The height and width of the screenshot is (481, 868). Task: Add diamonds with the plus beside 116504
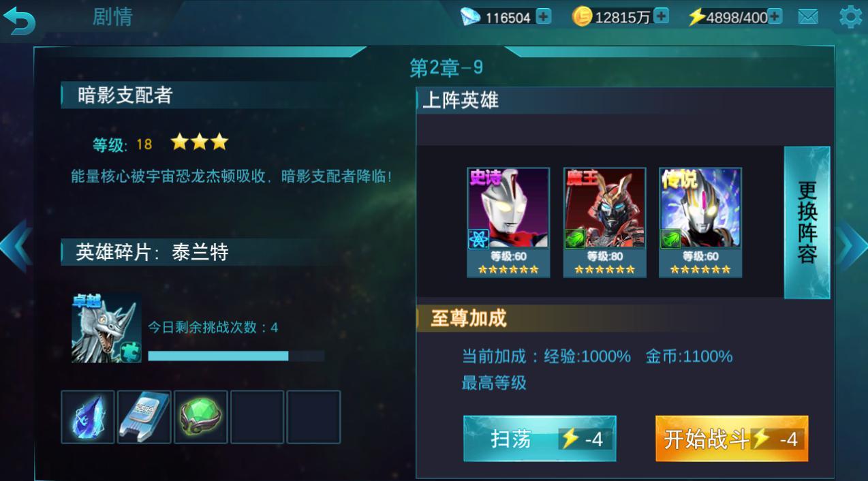pyautogui.click(x=544, y=16)
